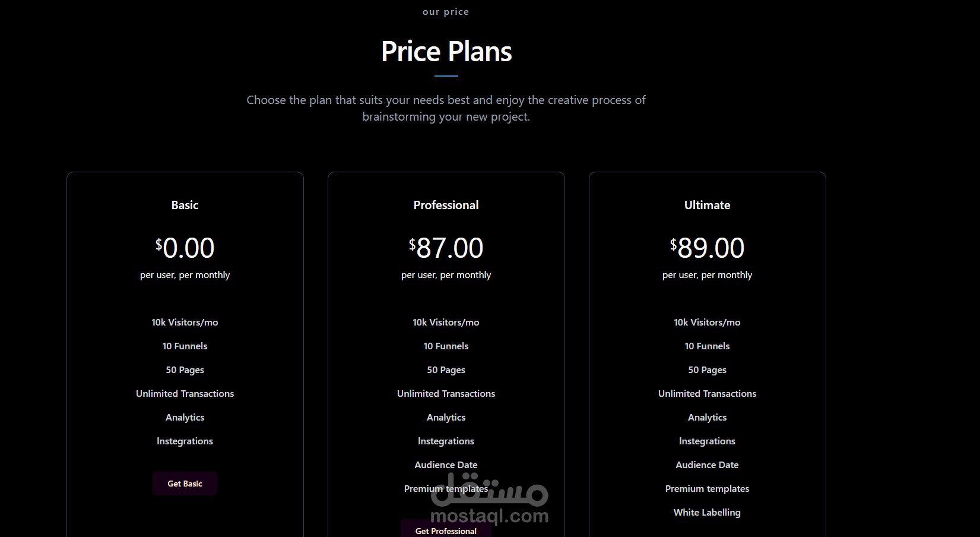The width and height of the screenshot is (980, 537).
Task: Click the "our price" label above the heading
Action: tap(446, 12)
